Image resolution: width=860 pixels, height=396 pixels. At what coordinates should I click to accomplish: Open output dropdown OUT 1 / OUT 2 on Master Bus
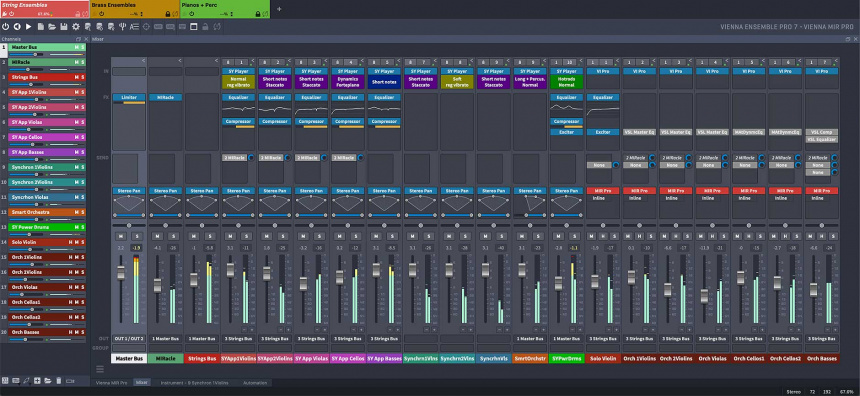tap(129, 339)
